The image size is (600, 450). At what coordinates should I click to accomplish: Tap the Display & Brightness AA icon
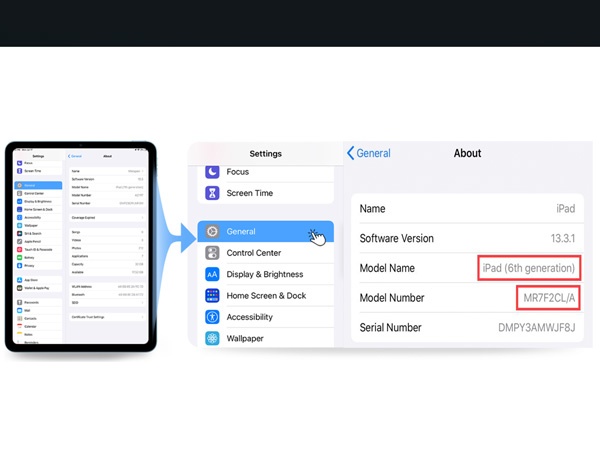(x=212, y=274)
